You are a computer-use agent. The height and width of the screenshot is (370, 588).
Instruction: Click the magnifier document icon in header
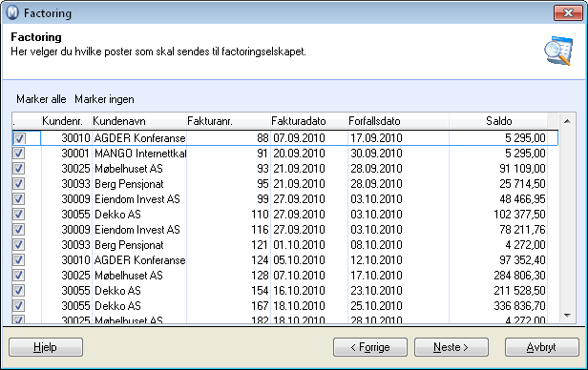click(x=558, y=51)
